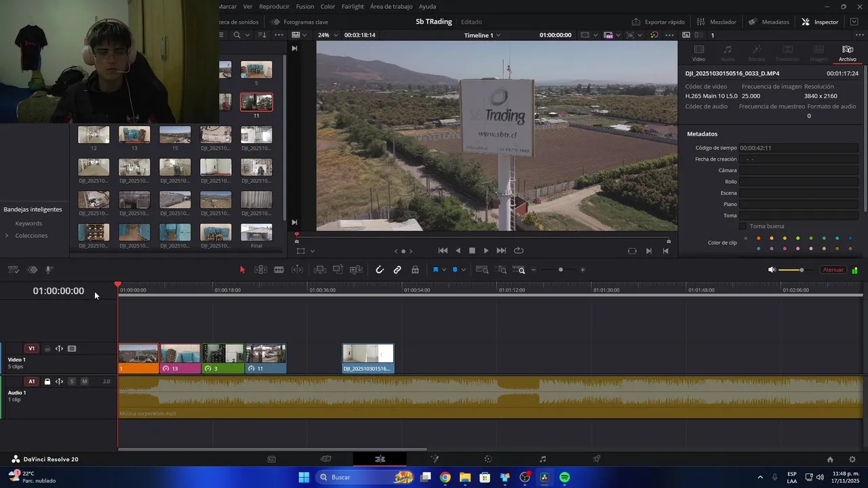This screenshot has height=488, width=868.
Task: Click the Overwrite clip icon
Action: tap(338, 270)
